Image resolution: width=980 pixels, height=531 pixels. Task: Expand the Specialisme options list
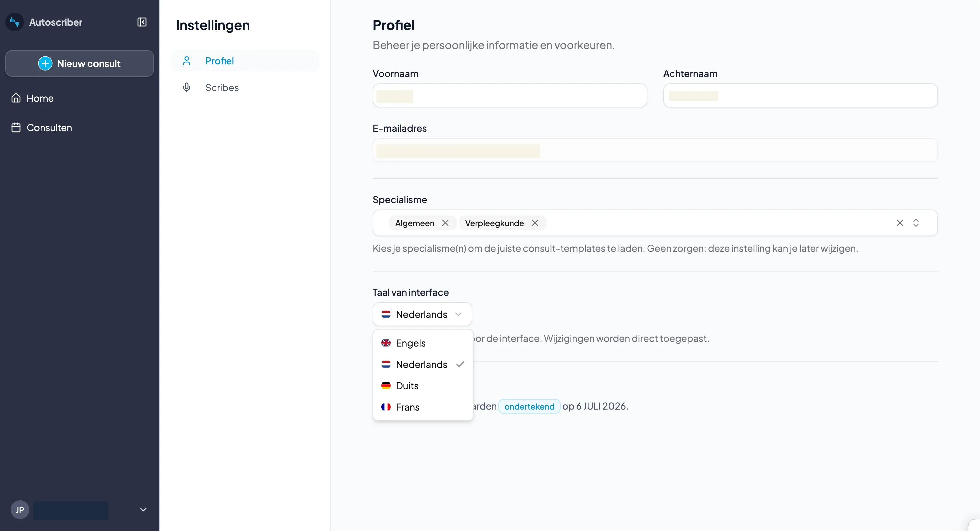pyautogui.click(x=916, y=223)
